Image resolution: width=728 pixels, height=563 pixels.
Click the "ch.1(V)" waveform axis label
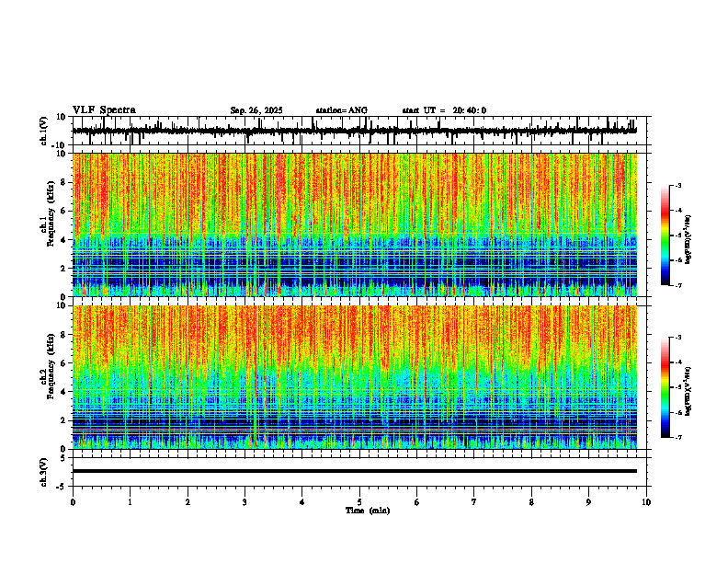[x=44, y=131]
